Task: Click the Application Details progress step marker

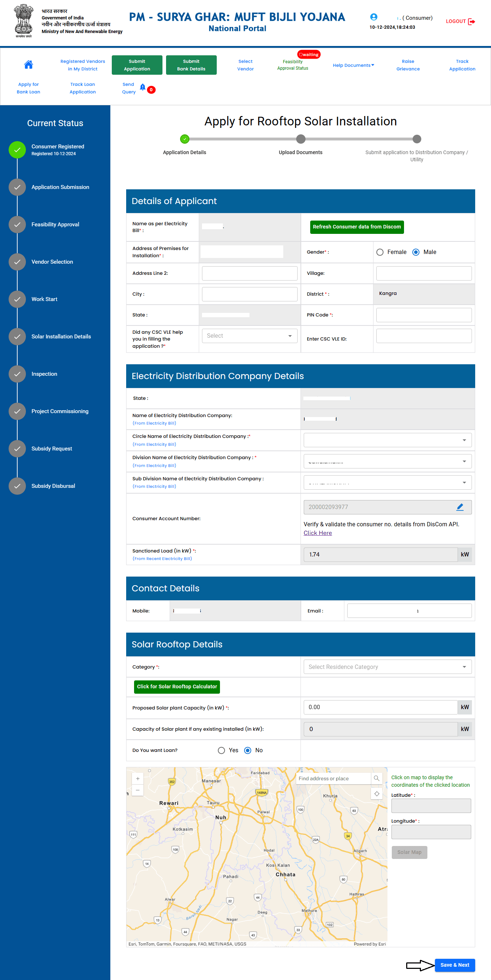Action: (x=185, y=139)
